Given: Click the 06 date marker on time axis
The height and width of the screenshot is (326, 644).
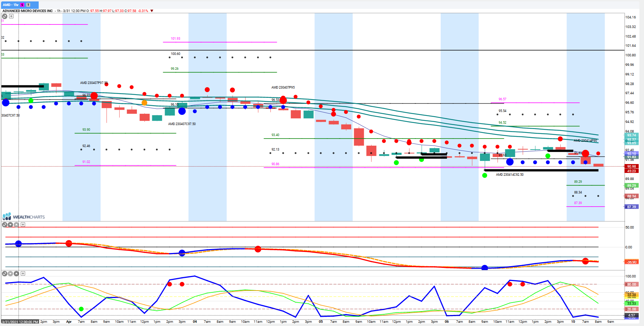Looking at the screenshot, I should coord(447,322).
